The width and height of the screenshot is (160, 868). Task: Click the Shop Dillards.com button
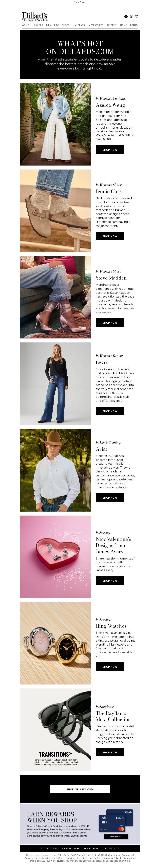80,789
